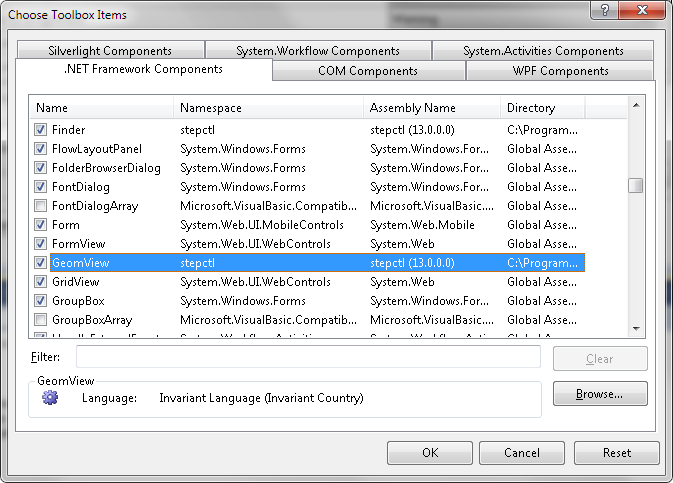Sort by the Namespace column header
This screenshot has height=483, width=673.
[x=269, y=108]
